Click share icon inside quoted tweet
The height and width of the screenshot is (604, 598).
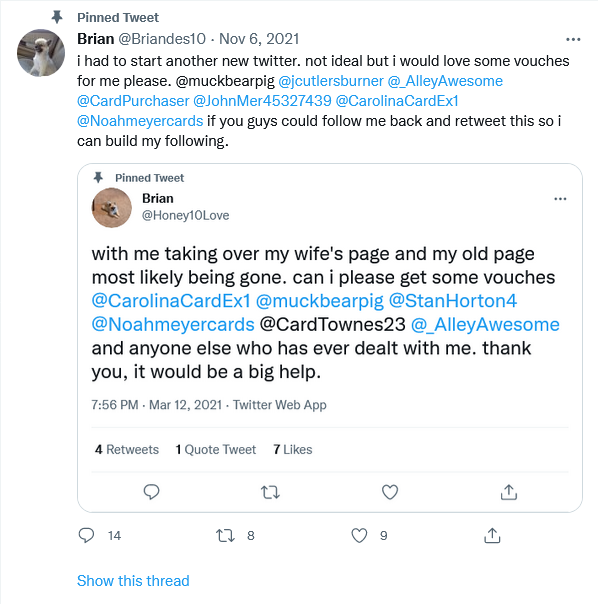tap(509, 492)
